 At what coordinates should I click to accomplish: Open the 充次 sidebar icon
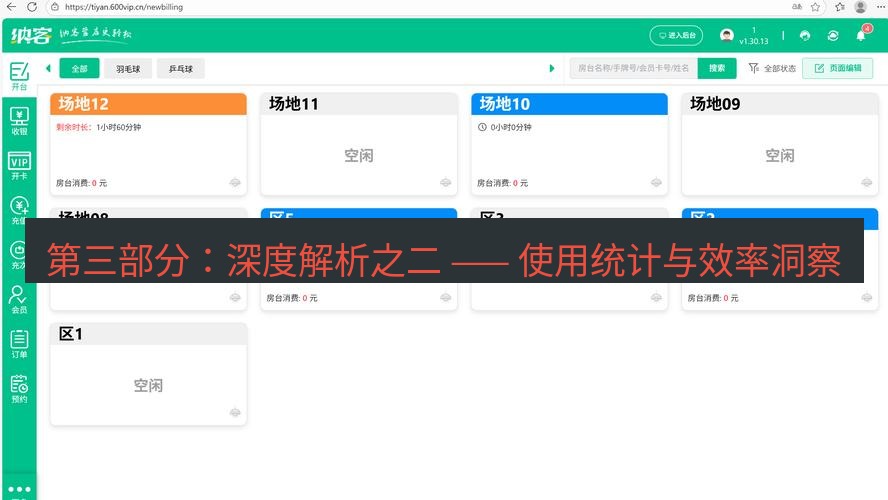(19, 255)
